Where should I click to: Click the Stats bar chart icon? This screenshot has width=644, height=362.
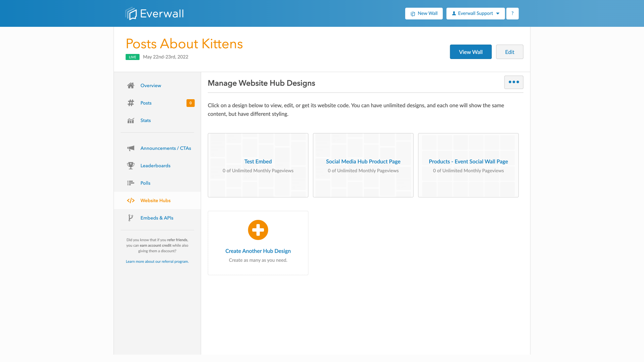(x=130, y=120)
